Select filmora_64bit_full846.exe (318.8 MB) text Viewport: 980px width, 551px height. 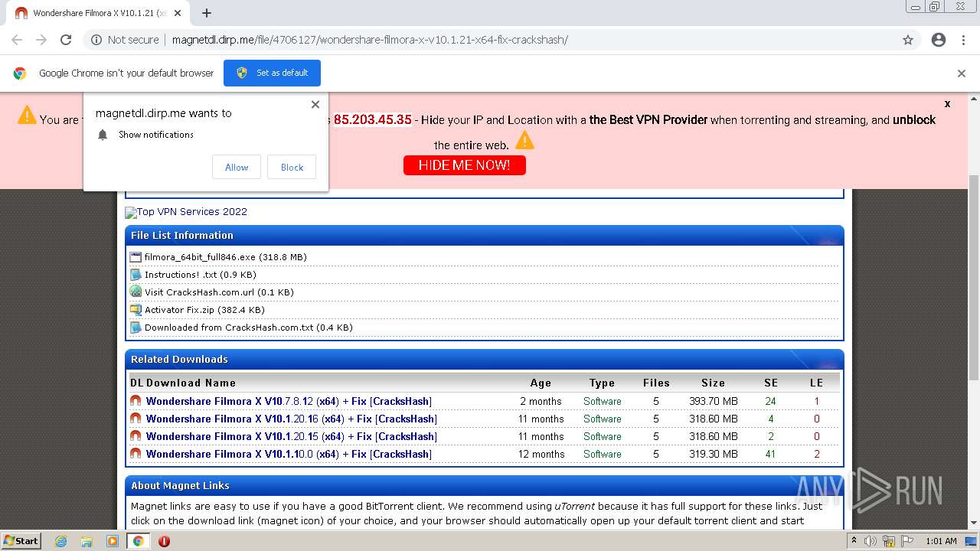click(x=226, y=257)
